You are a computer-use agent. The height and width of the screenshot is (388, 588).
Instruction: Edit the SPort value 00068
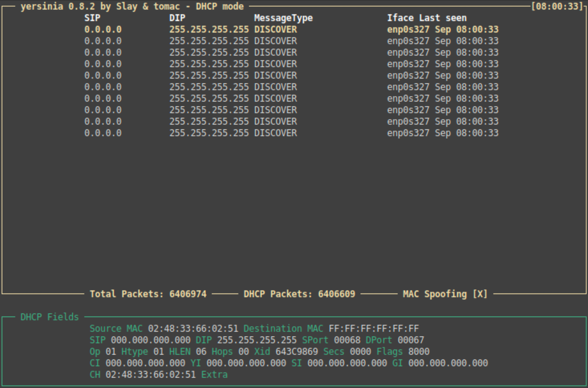point(347,340)
